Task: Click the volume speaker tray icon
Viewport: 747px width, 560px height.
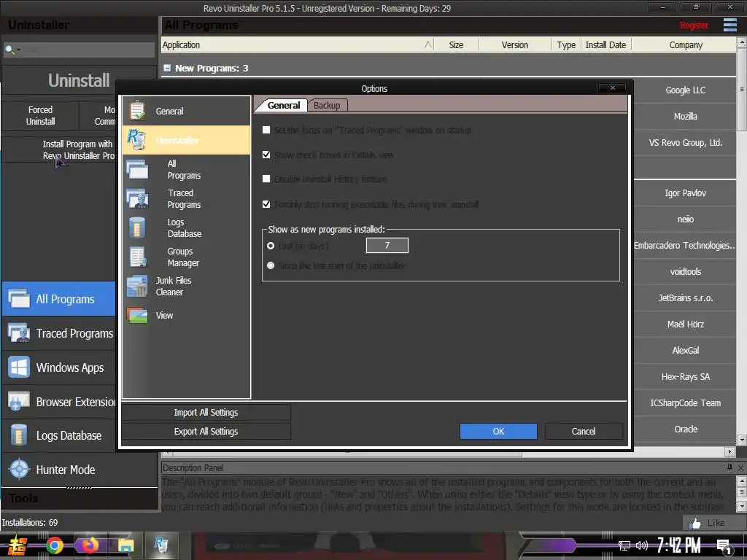Action: coord(642,545)
